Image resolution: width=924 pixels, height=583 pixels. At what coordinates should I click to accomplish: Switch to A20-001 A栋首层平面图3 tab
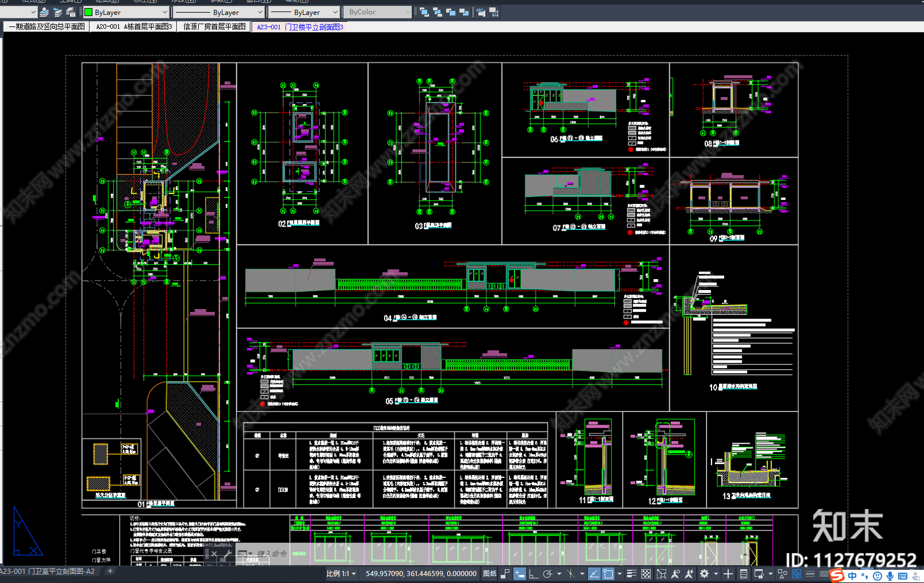pyautogui.click(x=134, y=27)
